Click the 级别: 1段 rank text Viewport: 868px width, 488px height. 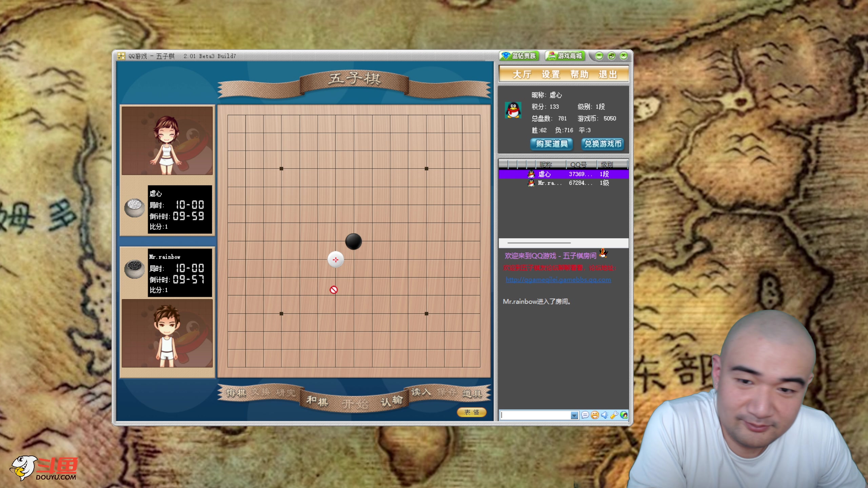point(591,107)
